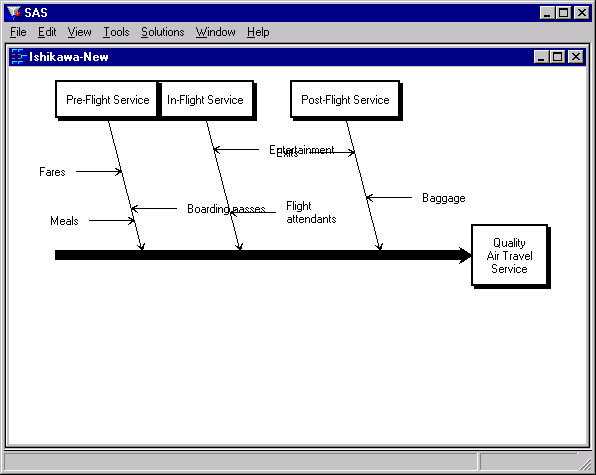Click the thick main spine arrow

(x=262, y=255)
